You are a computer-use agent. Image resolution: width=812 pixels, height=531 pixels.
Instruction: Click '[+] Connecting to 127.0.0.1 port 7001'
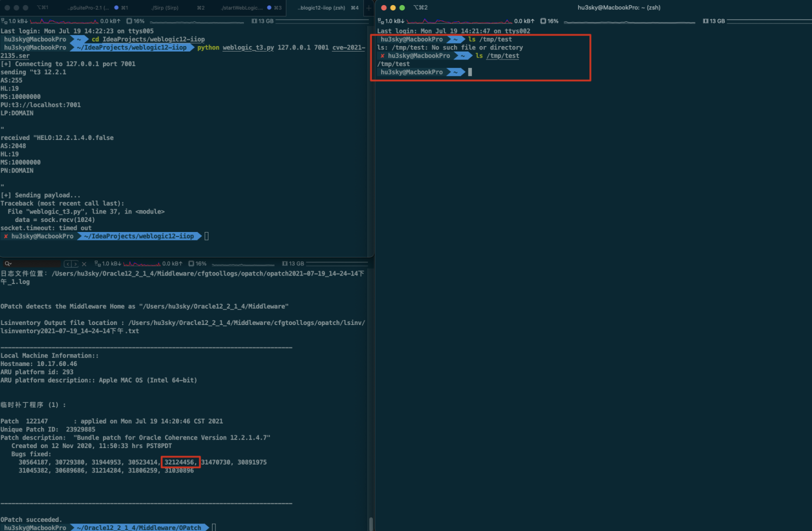point(68,64)
